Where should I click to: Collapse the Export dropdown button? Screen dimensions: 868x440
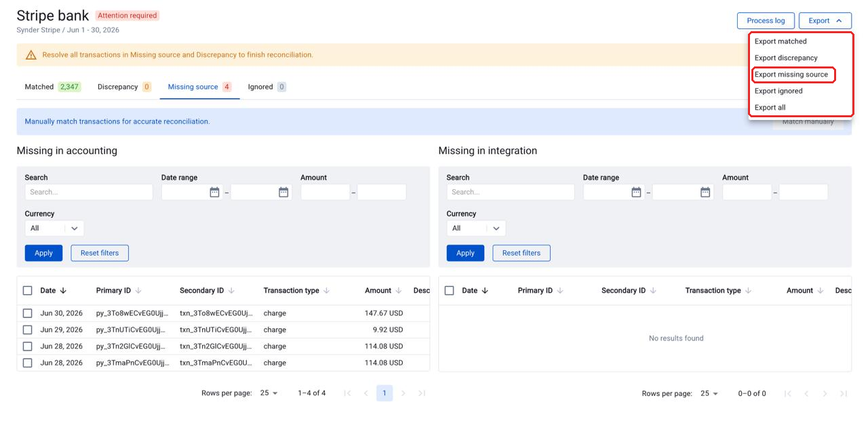[x=825, y=21]
